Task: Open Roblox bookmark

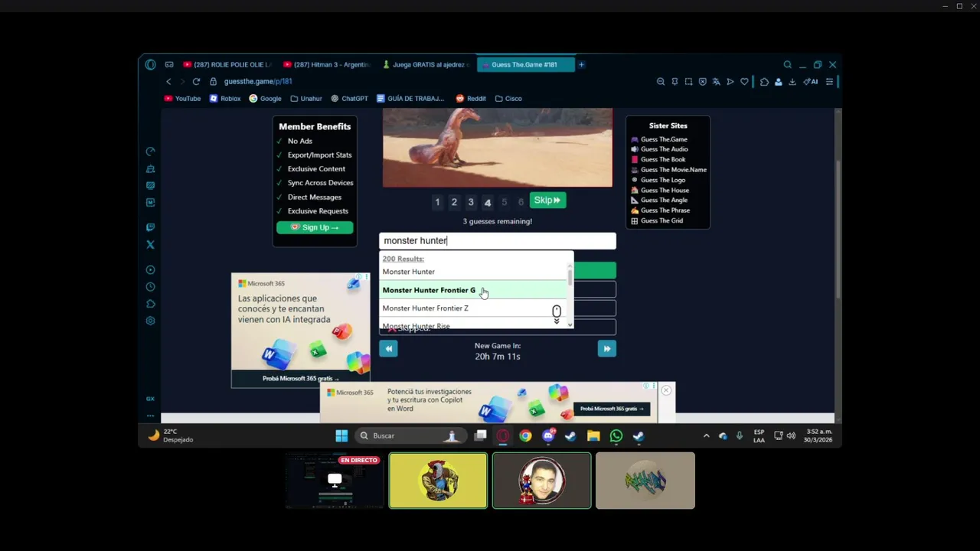Action: tap(225, 99)
